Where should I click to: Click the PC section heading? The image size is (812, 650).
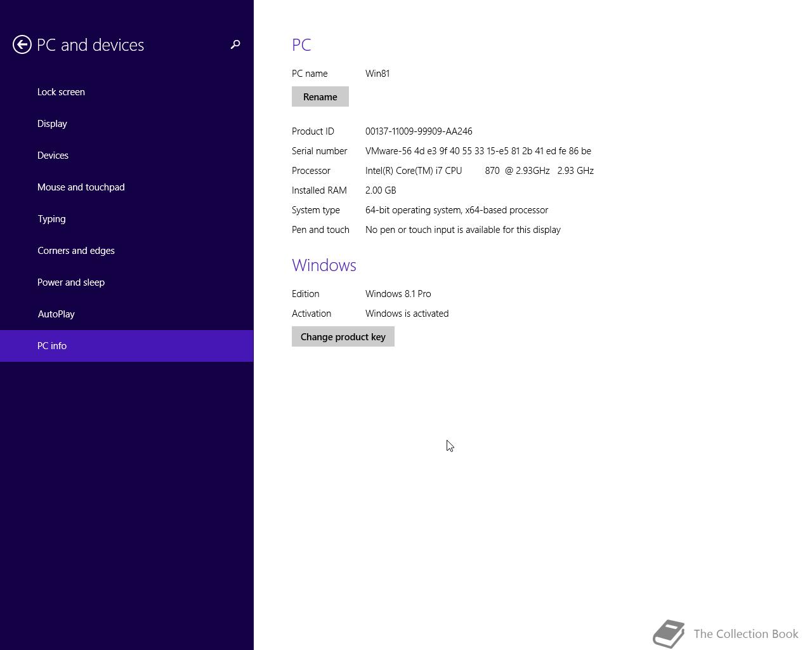pyautogui.click(x=301, y=45)
